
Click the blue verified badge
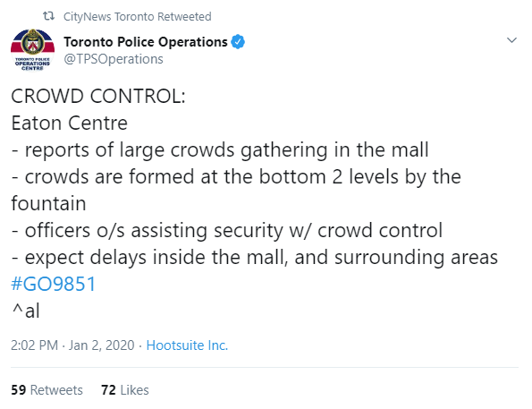[x=238, y=42]
